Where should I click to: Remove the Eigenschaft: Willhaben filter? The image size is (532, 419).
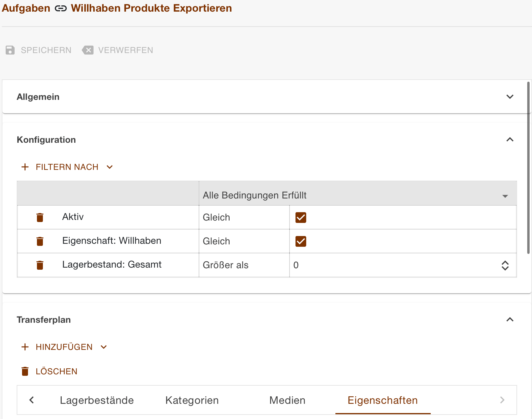(40, 241)
